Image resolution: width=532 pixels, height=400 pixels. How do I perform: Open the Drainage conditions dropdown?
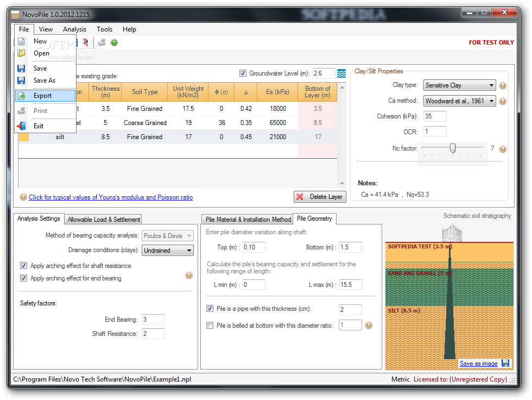point(168,251)
